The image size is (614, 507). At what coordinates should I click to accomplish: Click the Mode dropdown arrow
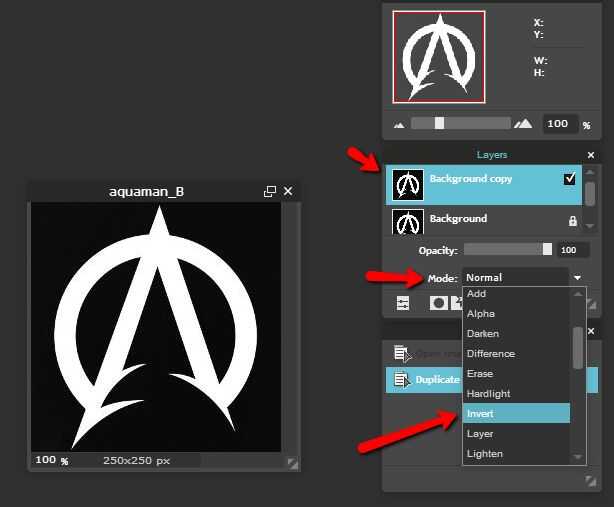(x=577, y=278)
